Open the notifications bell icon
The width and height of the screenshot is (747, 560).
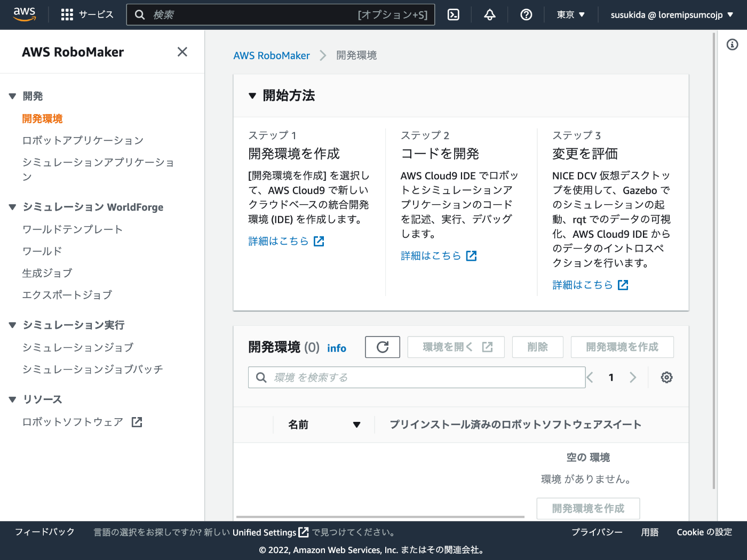[490, 15]
